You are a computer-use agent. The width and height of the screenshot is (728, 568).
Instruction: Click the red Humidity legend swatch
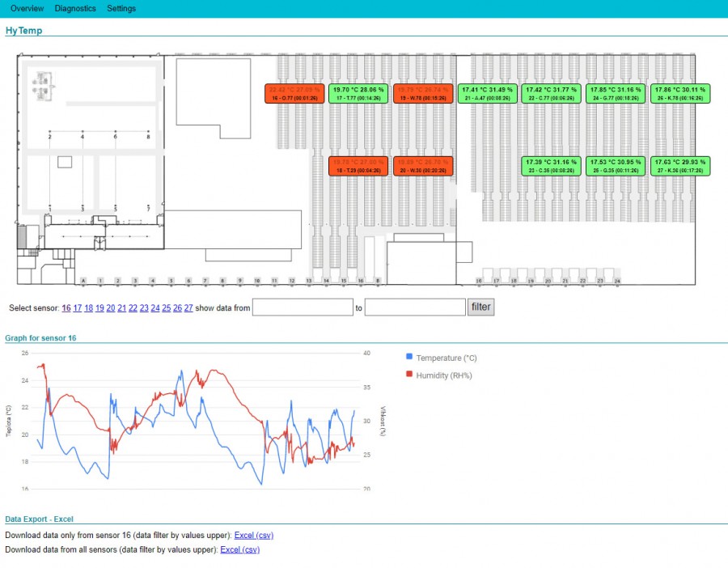click(x=409, y=375)
